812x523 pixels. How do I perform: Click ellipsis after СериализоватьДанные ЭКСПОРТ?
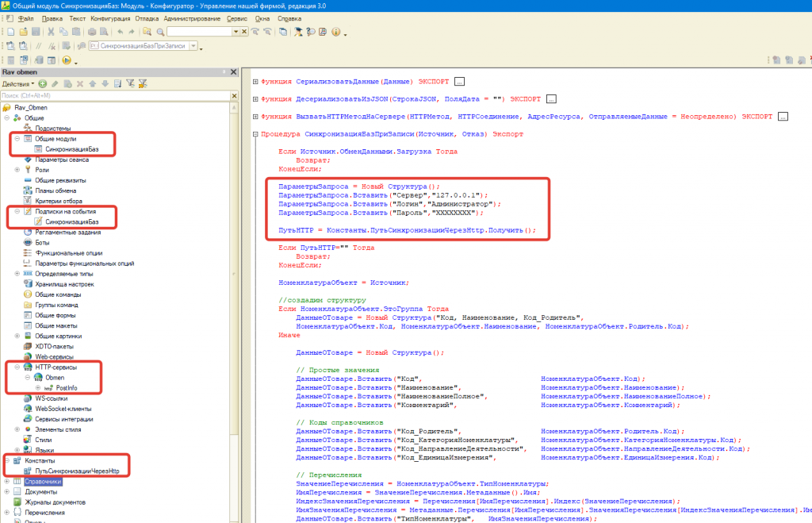[459, 82]
